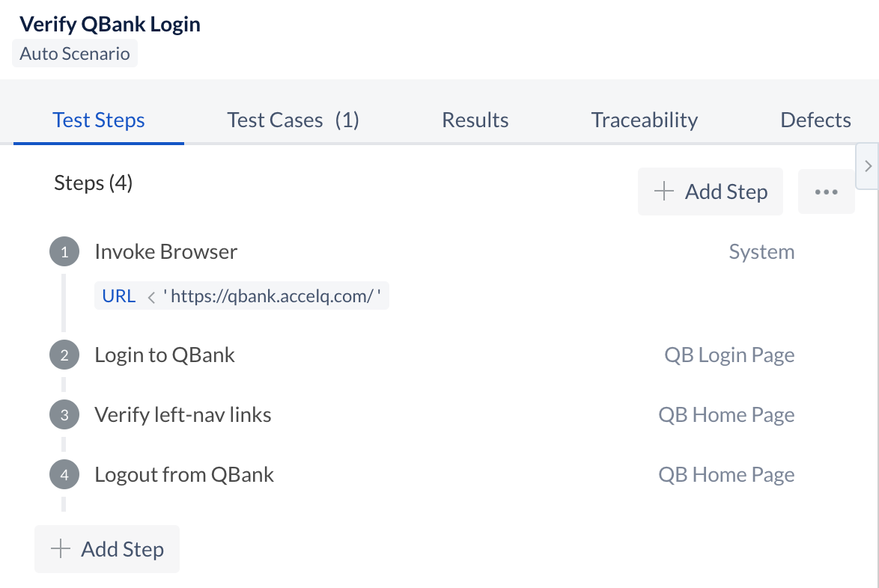Screen dimensions: 879x588
Task: Click the plus icon on top Add Step button
Action: click(663, 192)
